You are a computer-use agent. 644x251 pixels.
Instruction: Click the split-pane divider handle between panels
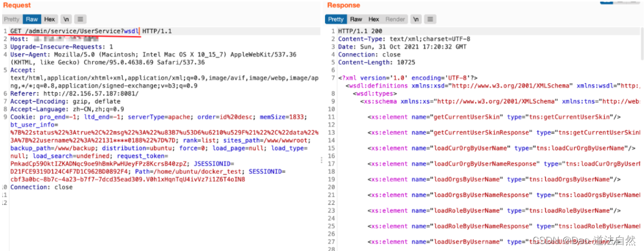(x=322, y=160)
